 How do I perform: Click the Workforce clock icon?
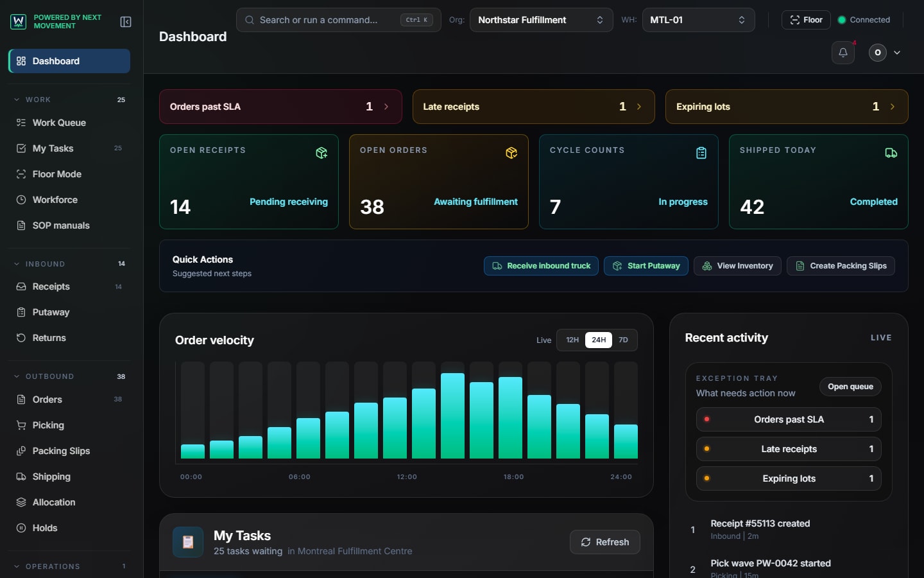coord(21,200)
